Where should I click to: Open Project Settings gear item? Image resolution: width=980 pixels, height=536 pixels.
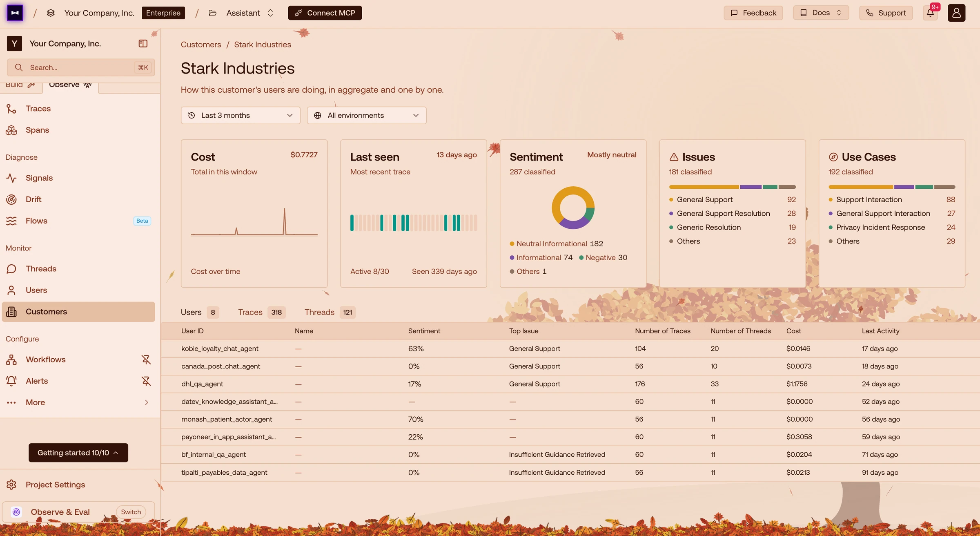coord(78,485)
